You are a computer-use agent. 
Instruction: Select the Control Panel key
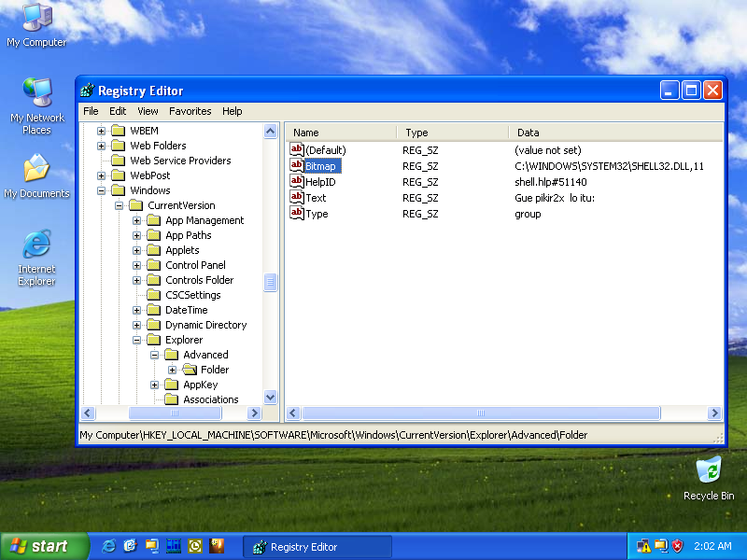(x=195, y=265)
